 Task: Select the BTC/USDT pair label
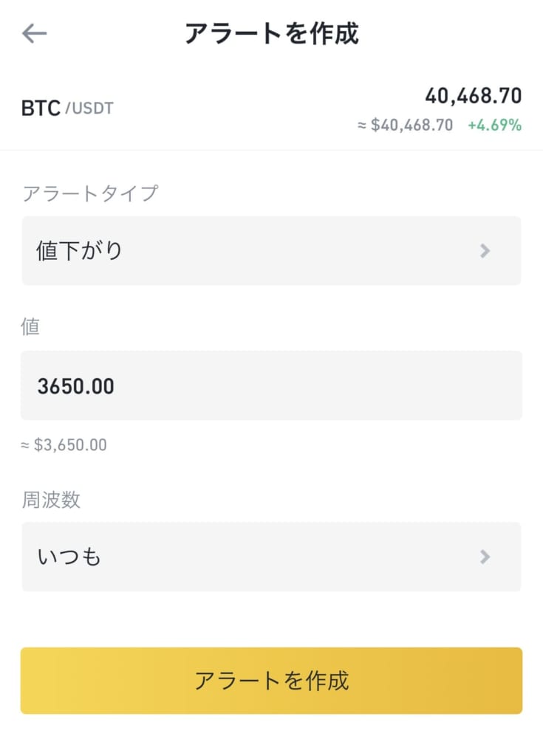point(67,108)
